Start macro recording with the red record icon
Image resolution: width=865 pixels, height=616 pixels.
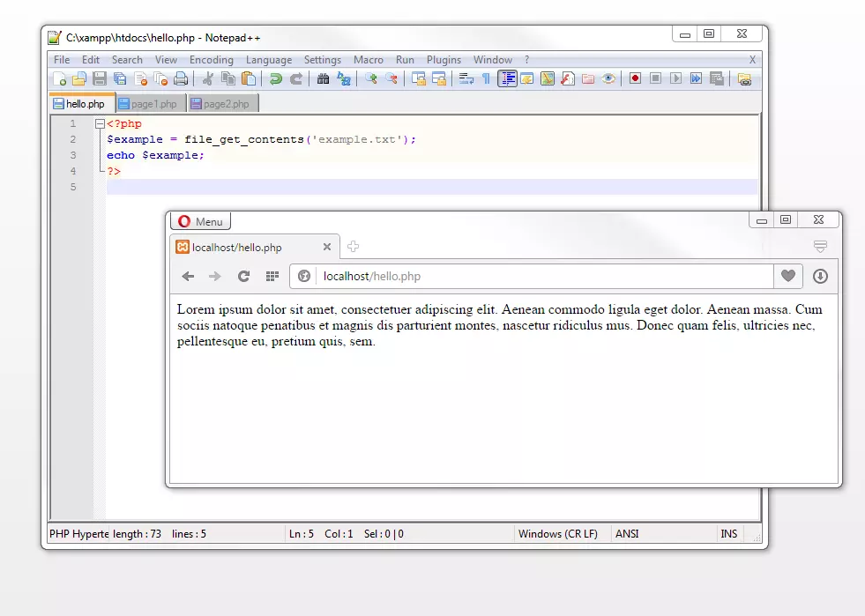(x=636, y=78)
